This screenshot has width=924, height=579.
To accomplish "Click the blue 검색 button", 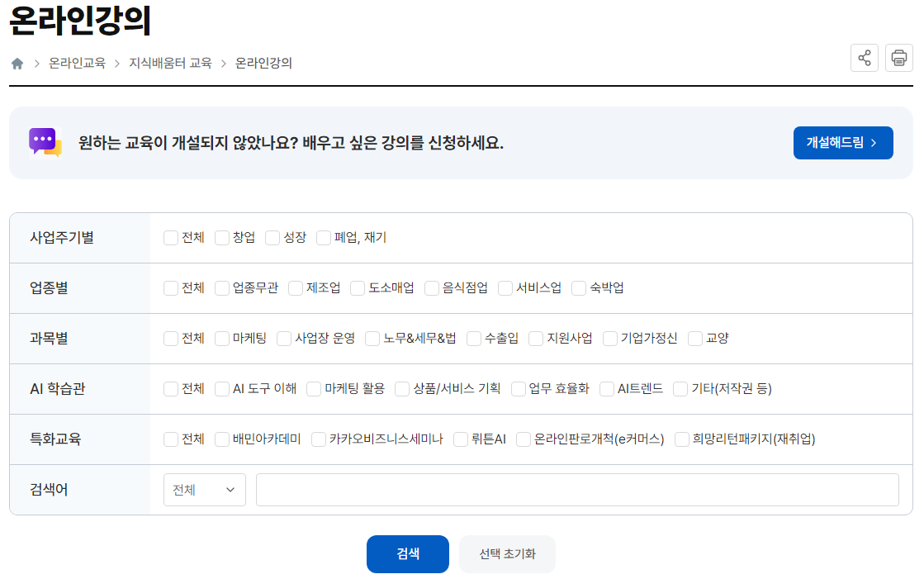I will (408, 554).
